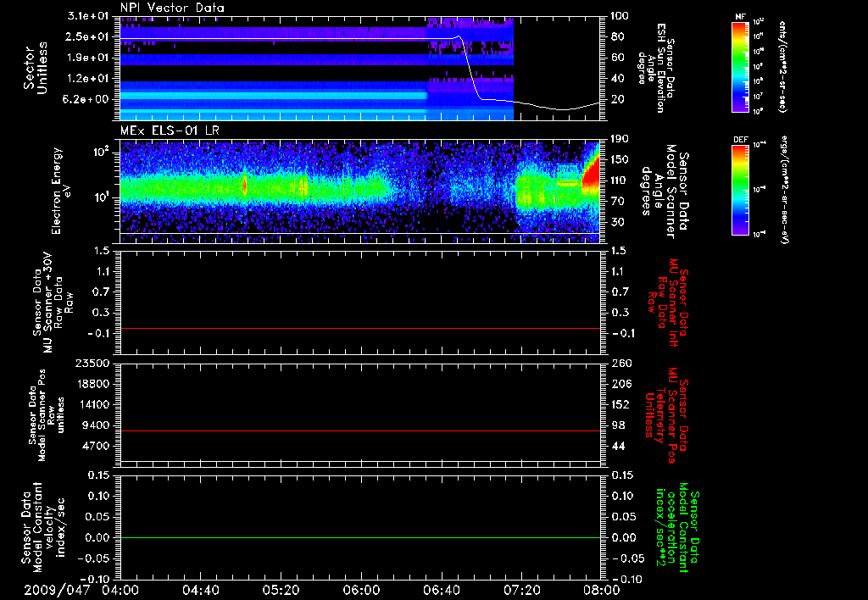
Task: Click the "44" telemetry tick value
Action: [618, 446]
